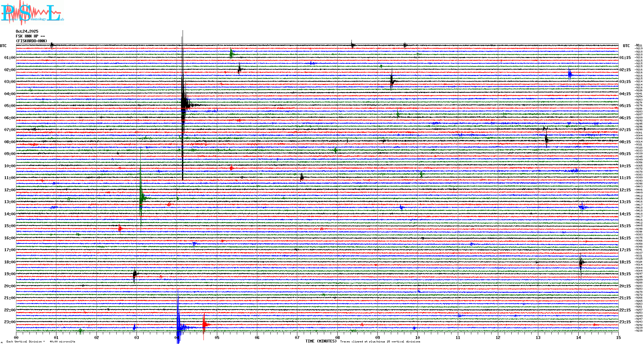The width and height of the screenshot is (644, 346).
Task: Click the large green event burst near 12:45
Action: [141, 198]
